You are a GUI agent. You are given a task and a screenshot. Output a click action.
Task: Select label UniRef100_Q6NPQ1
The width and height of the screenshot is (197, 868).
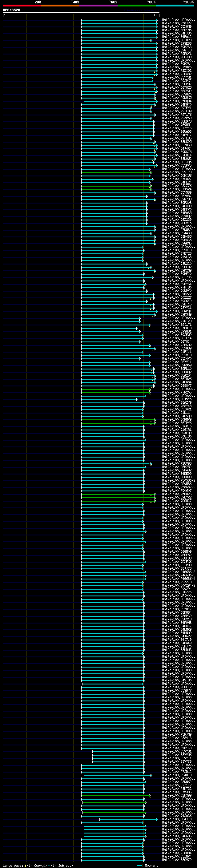(x=177, y=311)
